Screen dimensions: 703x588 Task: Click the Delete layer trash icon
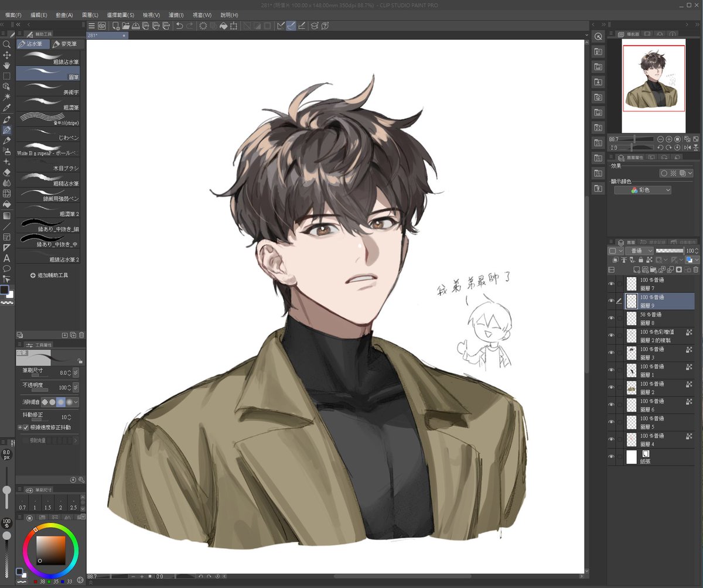696,269
